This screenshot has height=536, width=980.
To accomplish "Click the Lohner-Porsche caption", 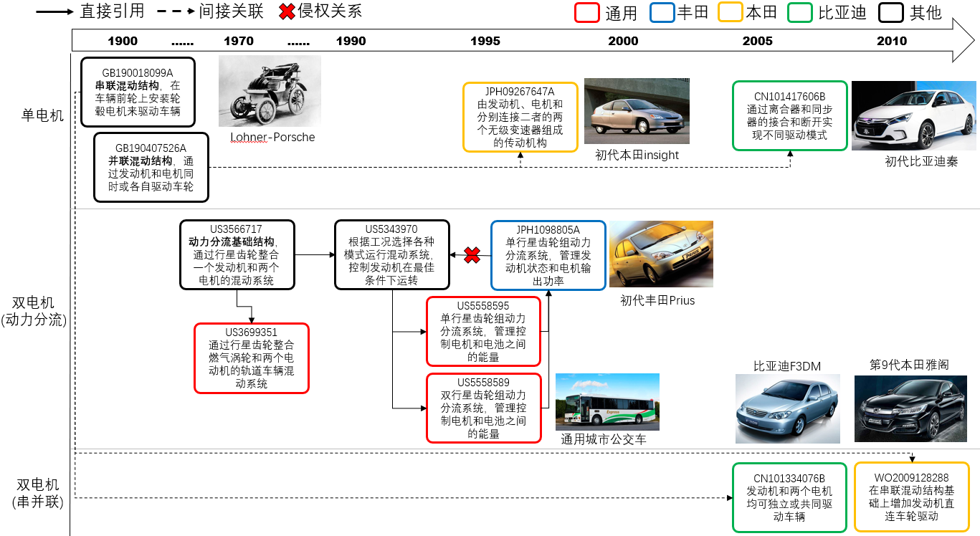I will 272,137.
